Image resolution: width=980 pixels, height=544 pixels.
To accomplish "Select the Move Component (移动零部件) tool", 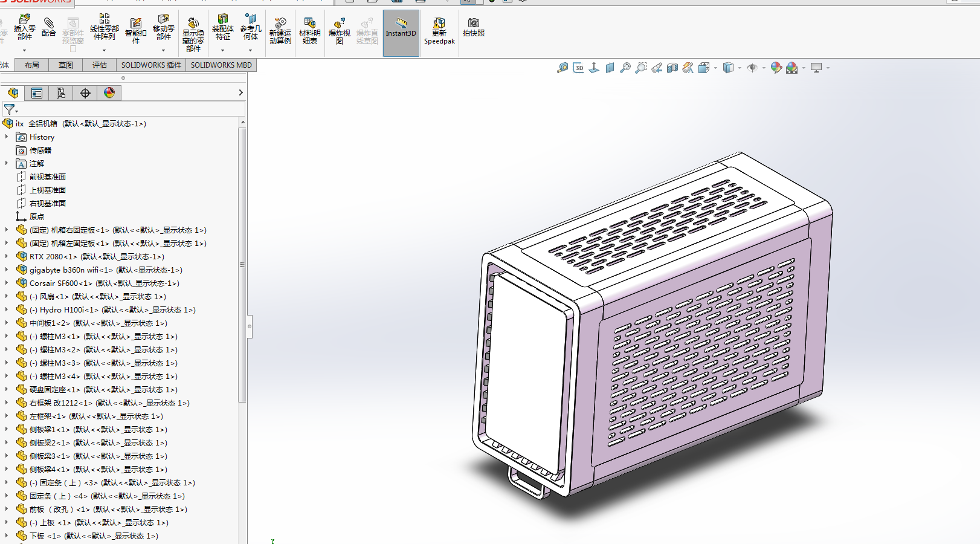I will click(163, 28).
